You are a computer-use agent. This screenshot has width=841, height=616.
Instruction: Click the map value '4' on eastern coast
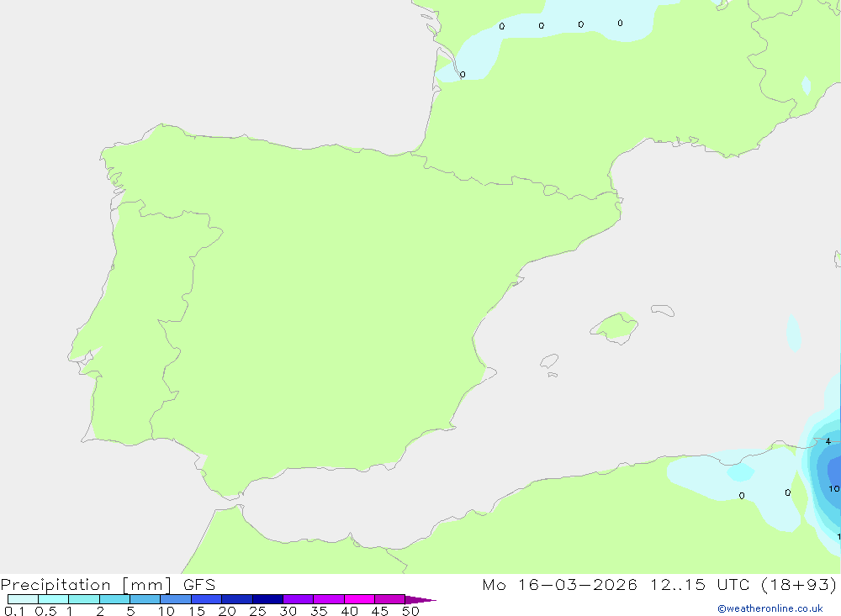(x=828, y=441)
